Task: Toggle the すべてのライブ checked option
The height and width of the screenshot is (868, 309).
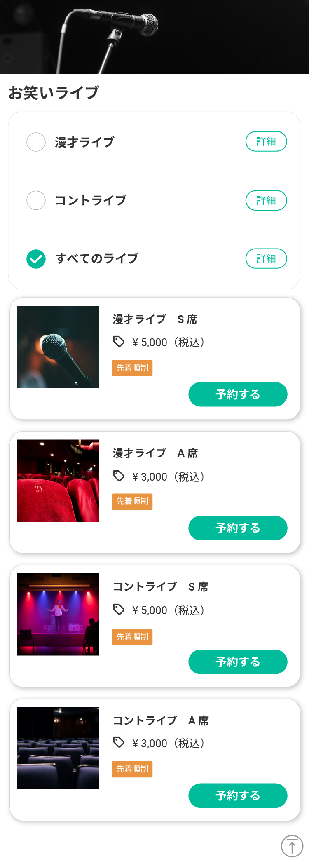Action: [x=36, y=259]
